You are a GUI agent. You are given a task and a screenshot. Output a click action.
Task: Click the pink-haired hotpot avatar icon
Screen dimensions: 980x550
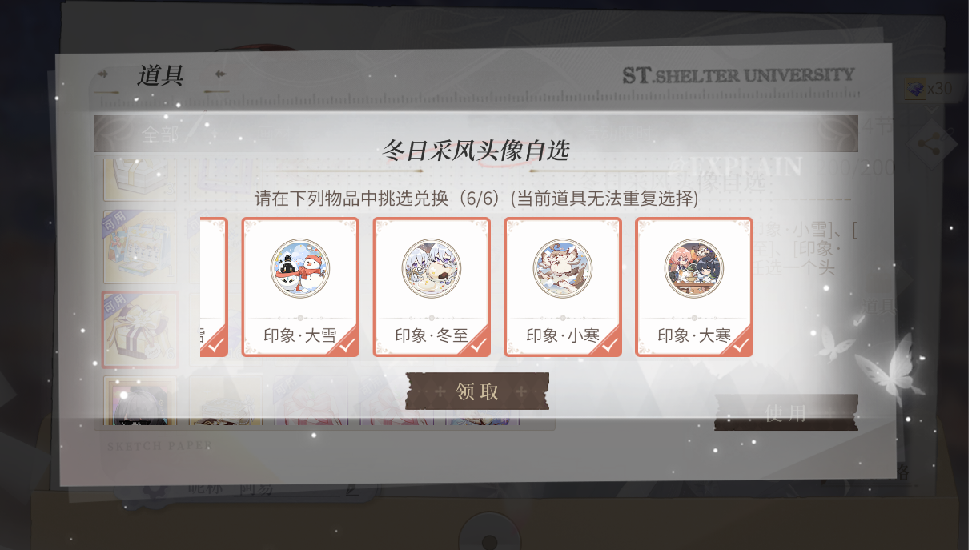[x=694, y=268]
